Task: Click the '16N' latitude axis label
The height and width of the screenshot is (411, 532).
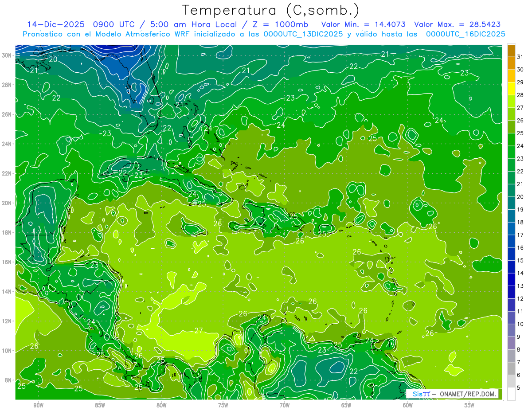Action: 7,262
